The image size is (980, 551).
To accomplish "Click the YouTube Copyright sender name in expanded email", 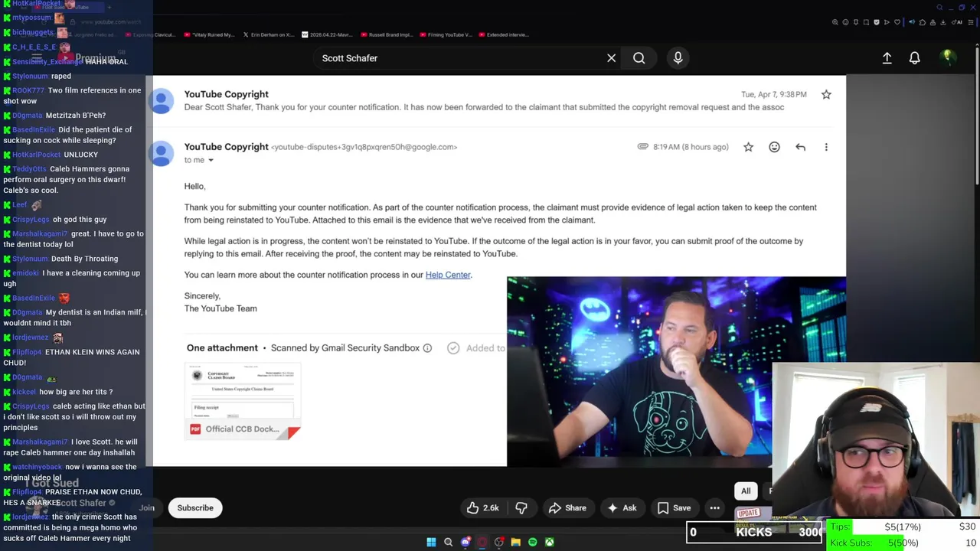I will (x=226, y=147).
